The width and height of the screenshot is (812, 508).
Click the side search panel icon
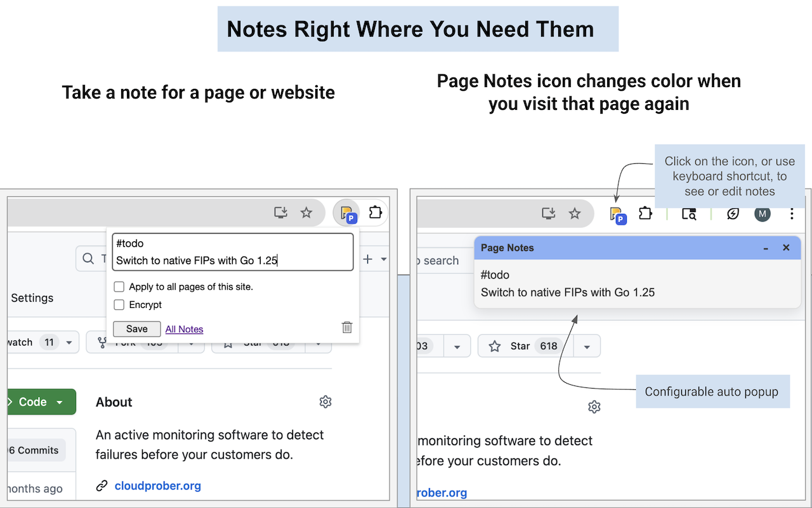coord(689,214)
